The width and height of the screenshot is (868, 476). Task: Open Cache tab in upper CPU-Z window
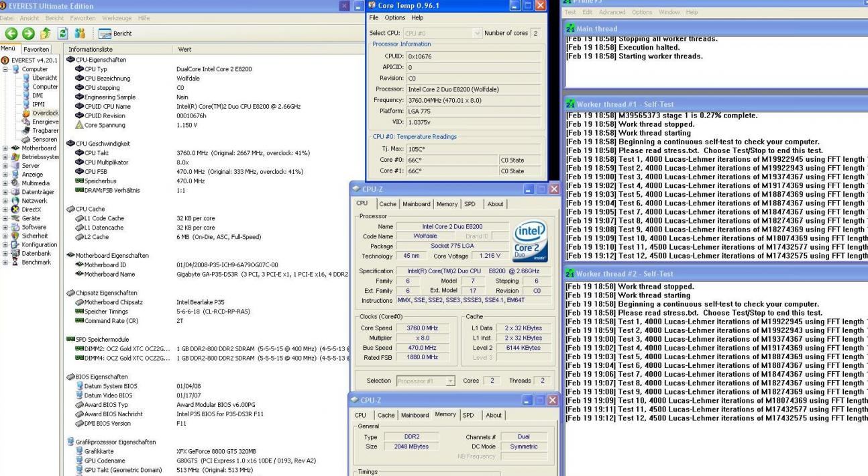pos(388,203)
